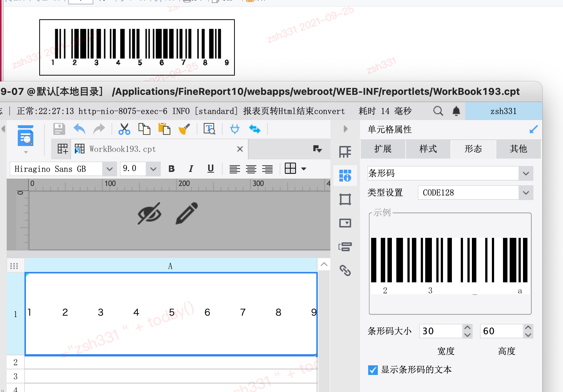Switch to the 形态 tab
Screen dimensions: 563x392
[x=473, y=149]
